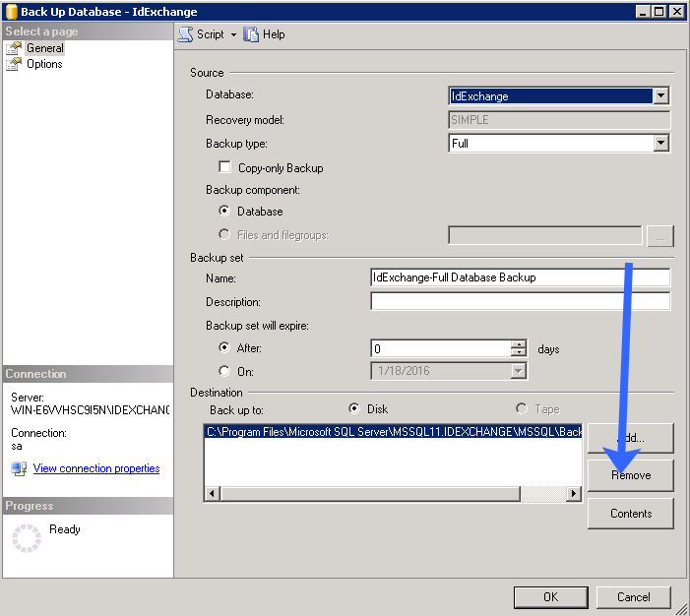Image resolution: width=690 pixels, height=616 pixels.
Task: Decrease expire days with down arrow
Action: coord(519,352)
